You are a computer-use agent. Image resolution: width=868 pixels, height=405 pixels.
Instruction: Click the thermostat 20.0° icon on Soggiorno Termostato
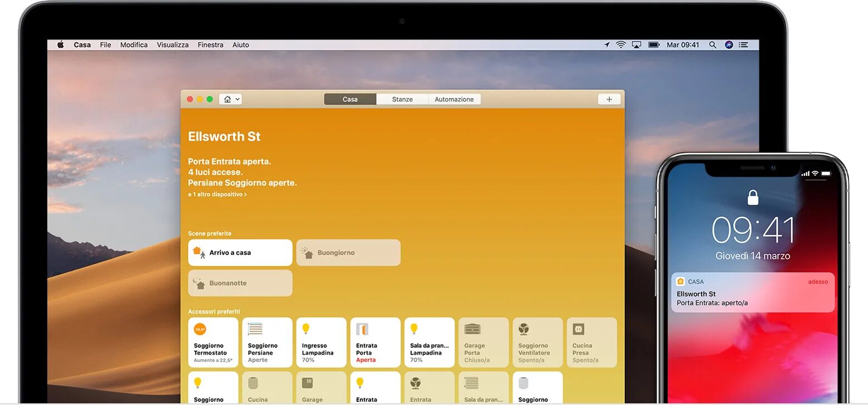pos(200,329)
